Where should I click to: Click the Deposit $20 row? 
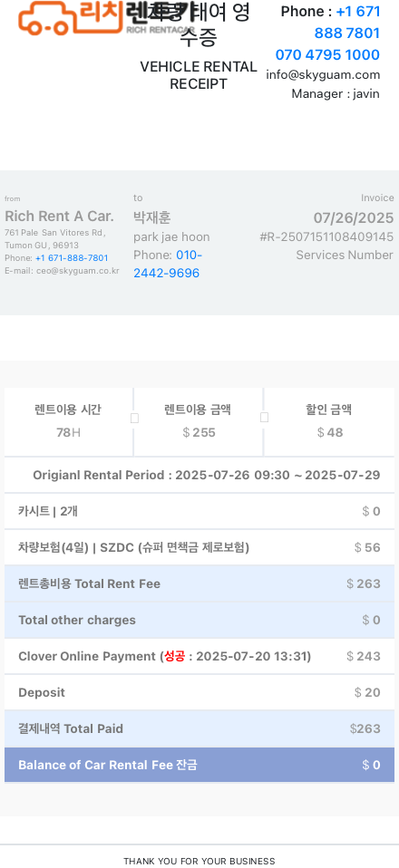tap(199, 692)
